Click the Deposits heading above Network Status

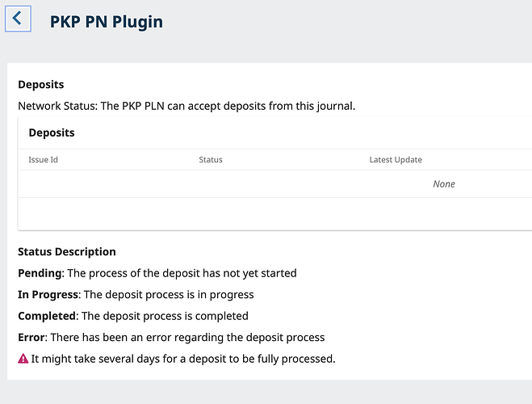click(40, 84)
